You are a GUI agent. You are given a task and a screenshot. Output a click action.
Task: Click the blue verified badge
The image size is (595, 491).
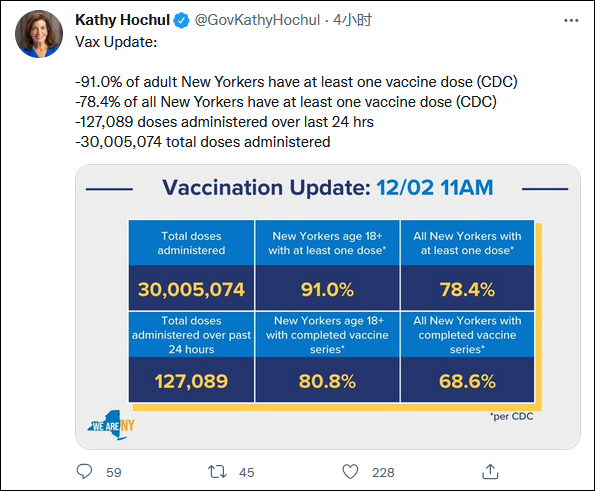181,20
